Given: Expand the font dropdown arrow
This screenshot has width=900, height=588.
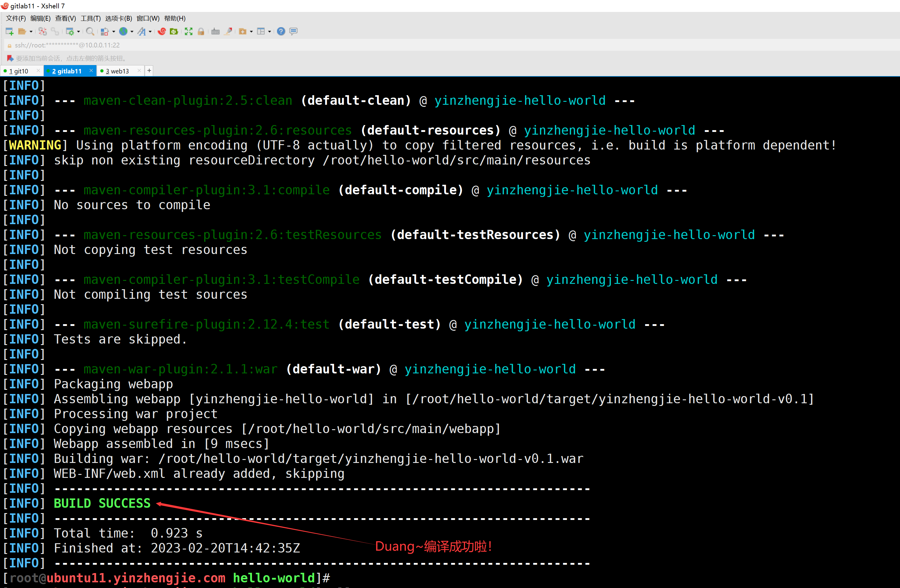Looking at the screenshot, I should click(x=150, y=32).
